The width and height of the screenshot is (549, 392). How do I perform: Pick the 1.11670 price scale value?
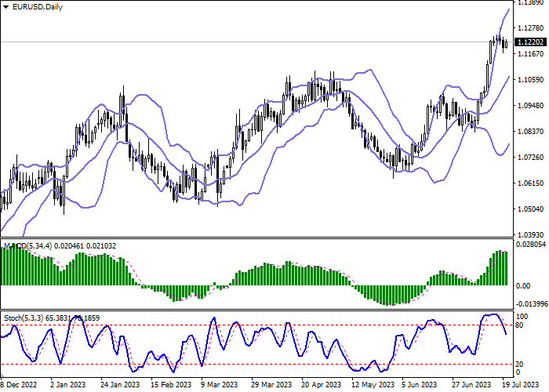coord(530,54)
